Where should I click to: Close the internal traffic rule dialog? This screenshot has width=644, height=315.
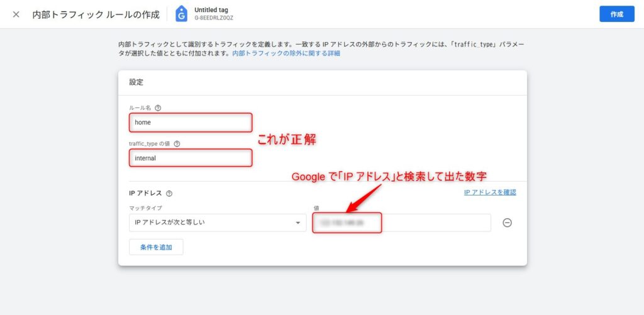(16, 14)
